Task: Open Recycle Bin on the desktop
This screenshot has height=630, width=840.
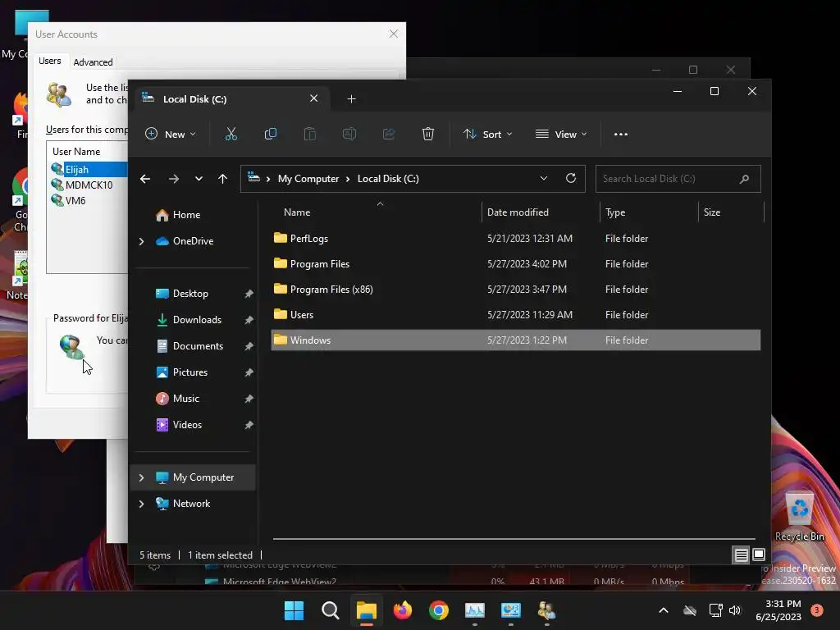Action: click(x=800, y=517)
